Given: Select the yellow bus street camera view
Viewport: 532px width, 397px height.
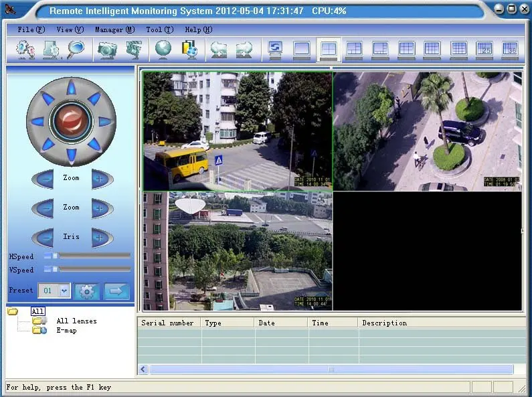Looking at the screenshot, I should coord(238,131).
